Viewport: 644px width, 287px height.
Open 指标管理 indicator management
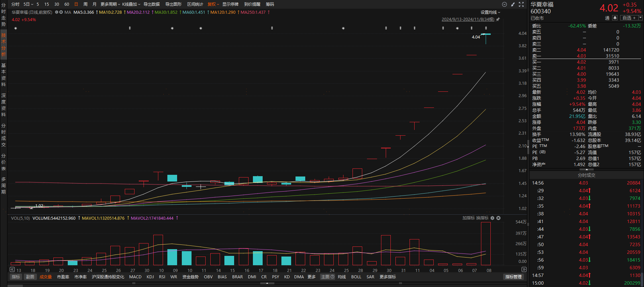point(513,277)
